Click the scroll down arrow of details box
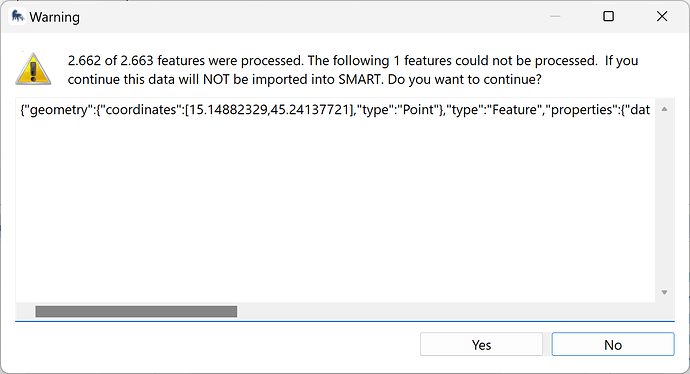This screenshot has width=690, height=374. click(664, 292)
